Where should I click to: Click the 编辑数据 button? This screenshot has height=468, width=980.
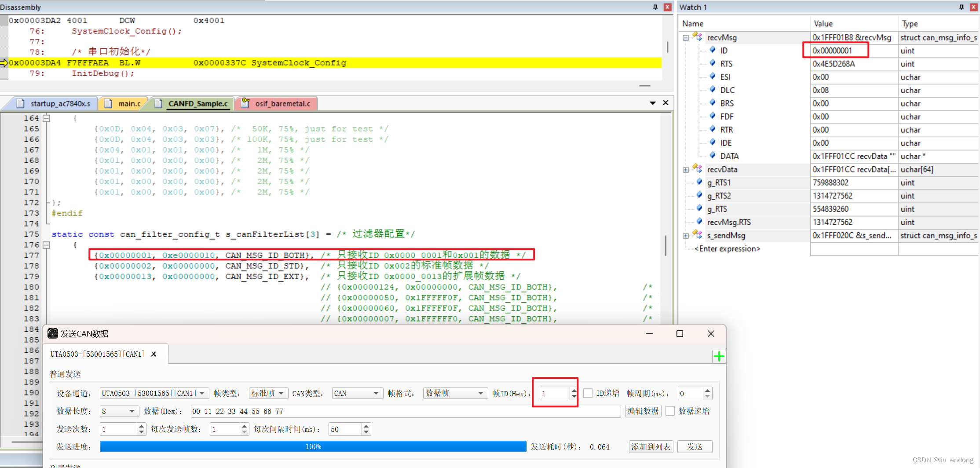pos(643,411)
